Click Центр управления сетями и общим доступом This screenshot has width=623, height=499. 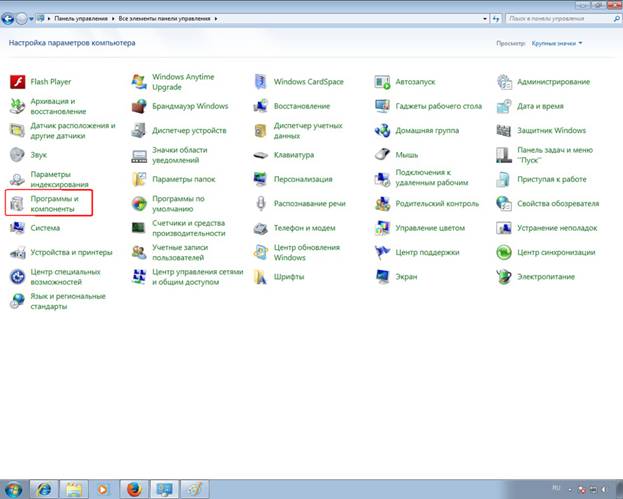pos(197,277)
